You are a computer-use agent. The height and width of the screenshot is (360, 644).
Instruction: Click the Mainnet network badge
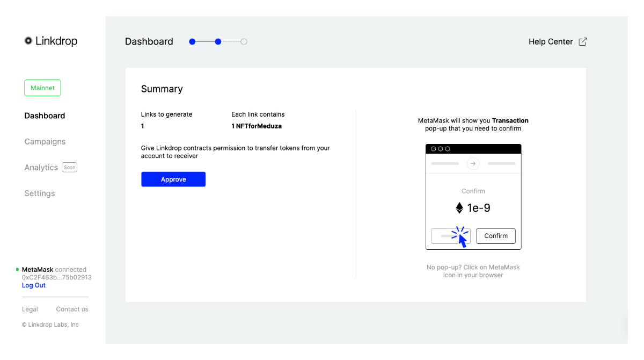click(x=42, y=88)
